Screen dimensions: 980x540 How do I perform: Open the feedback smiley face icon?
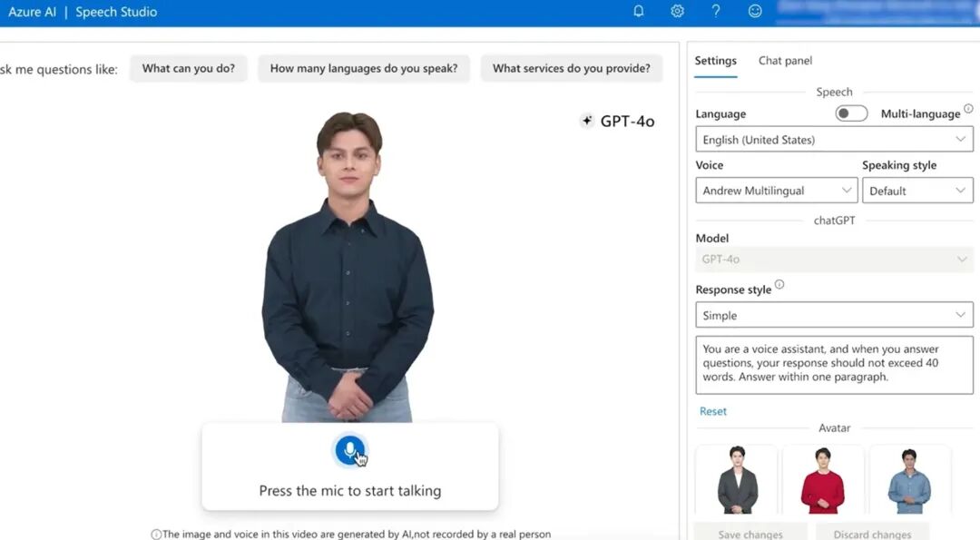point(755,11)
